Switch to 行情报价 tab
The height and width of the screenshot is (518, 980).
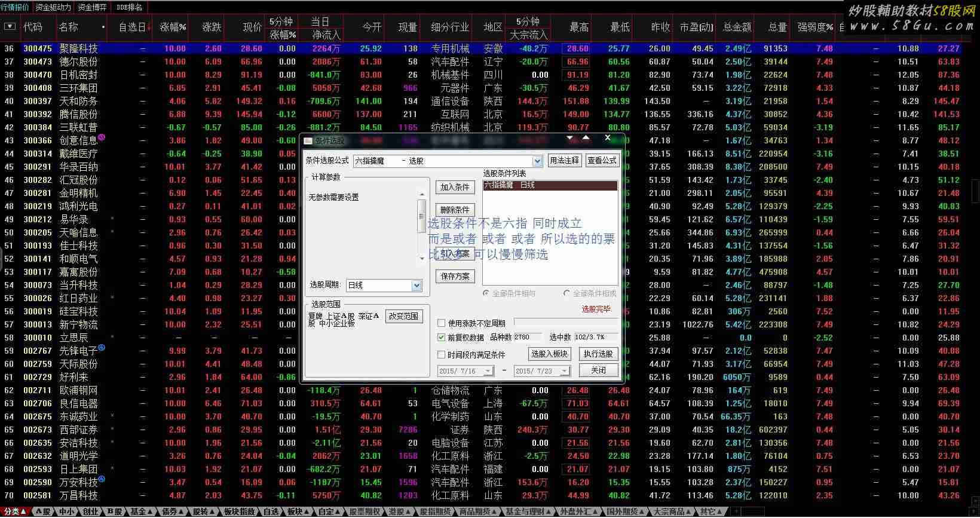[x=15, y=7]
